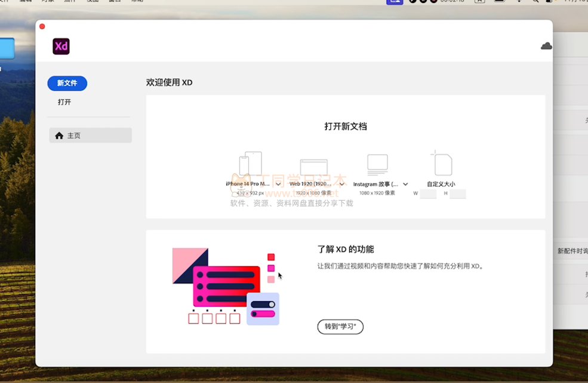Click the house icon beside 主页
Screen dimensions: 588x383
(x=59, y=136)
